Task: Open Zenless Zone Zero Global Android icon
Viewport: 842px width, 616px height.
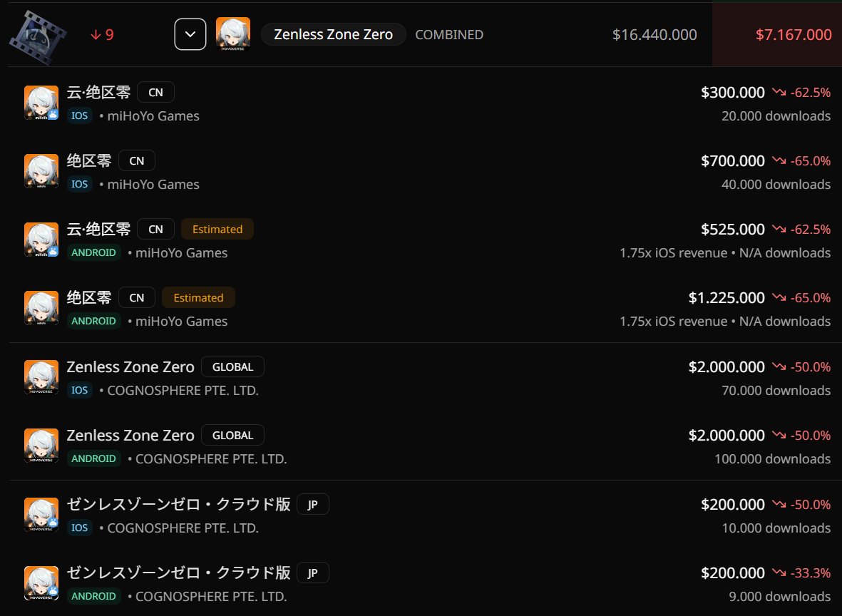Action: 41,446
